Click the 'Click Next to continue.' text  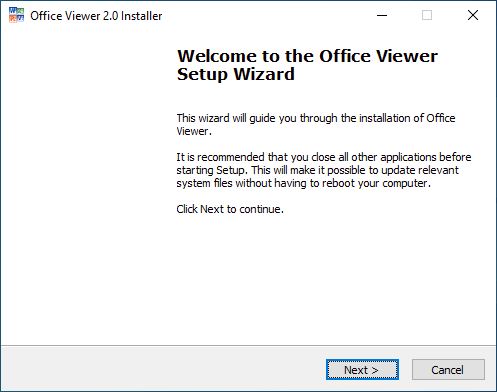(x=230, y=209)
